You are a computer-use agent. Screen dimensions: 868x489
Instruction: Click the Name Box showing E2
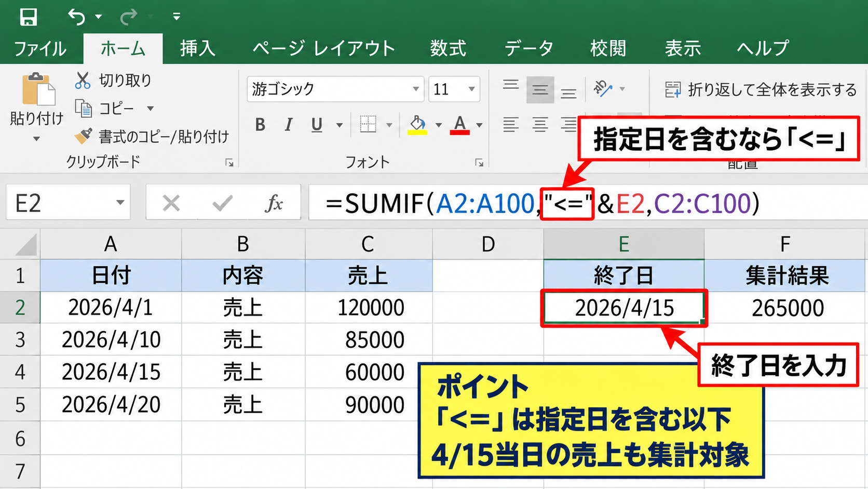pyautogui.click(x=68, y=202)
